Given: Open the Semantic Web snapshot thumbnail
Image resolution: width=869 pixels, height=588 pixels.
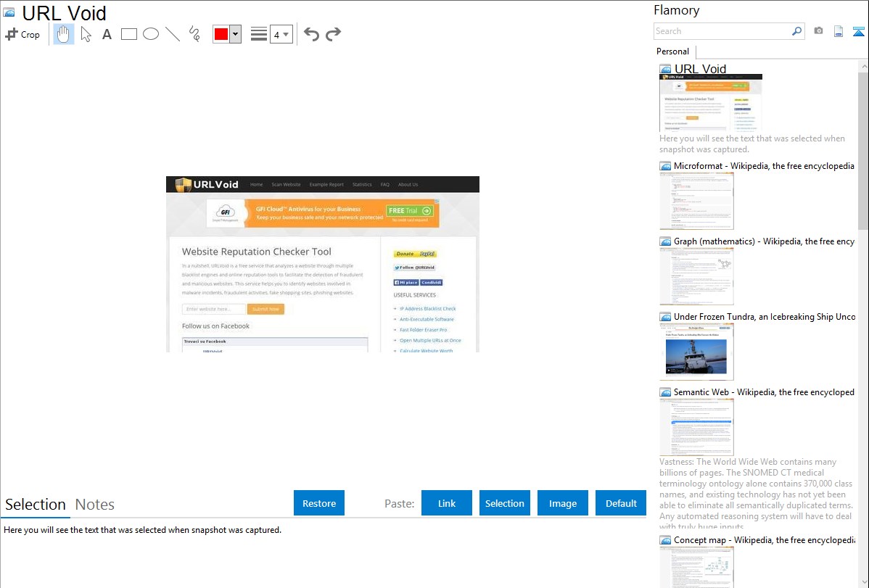Looking at the screenshot, I should coord(696,427).
